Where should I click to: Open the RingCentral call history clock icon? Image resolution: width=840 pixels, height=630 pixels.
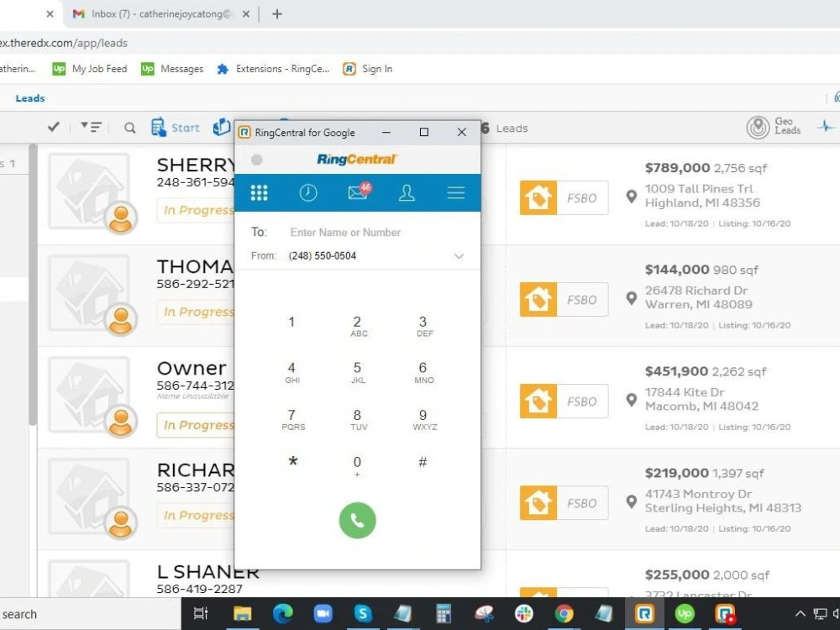(308, 193)
